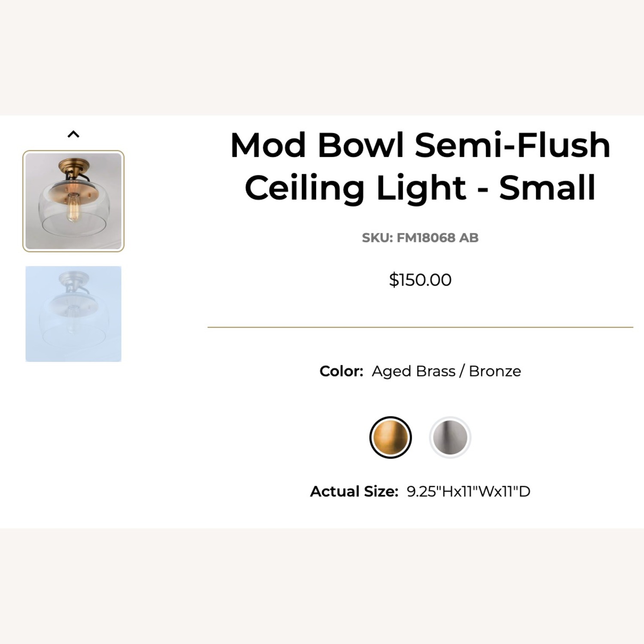Image resolution: width=644 pixels, height=644 pixels.
Task: Click the SKU FM18068 AB text
Action: tap(420, 236)
